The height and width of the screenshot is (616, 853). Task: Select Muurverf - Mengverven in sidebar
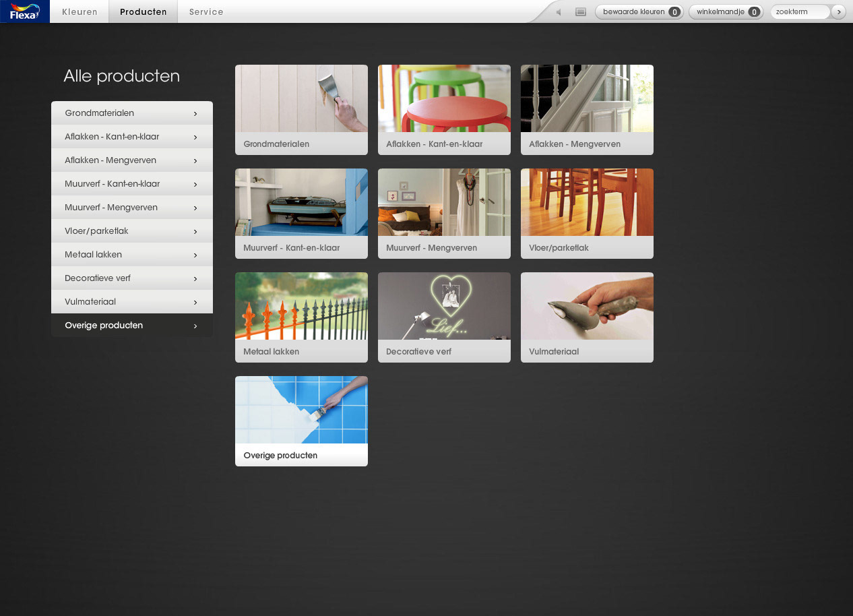pyautogui.click(x=132, y=208)
